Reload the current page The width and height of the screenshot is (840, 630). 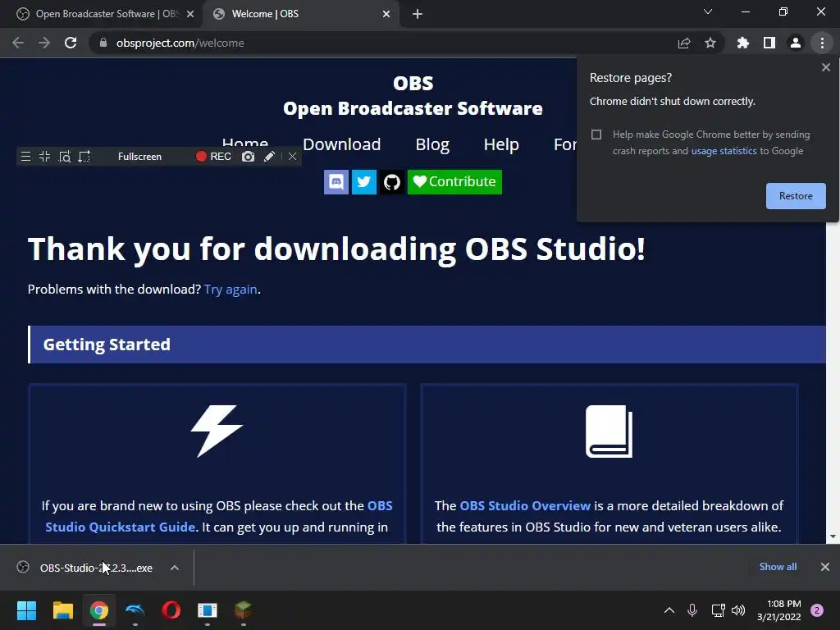[71, 43]
